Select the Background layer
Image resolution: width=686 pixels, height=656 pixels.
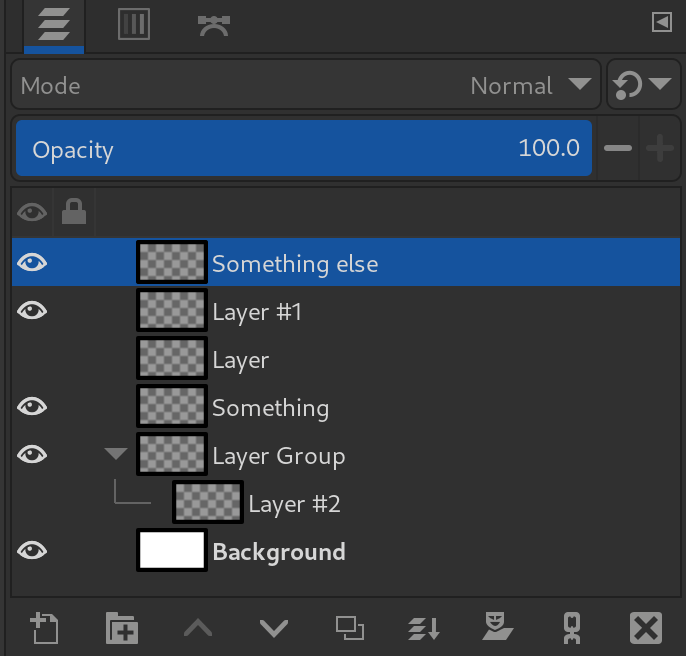346,551
